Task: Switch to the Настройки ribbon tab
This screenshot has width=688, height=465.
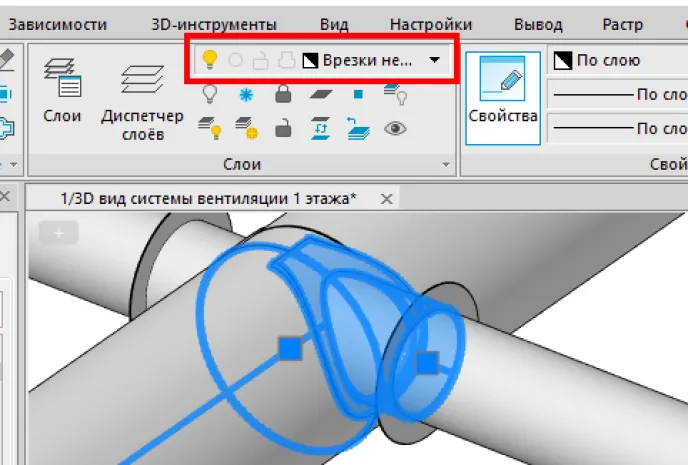Action: [x=431, y=25]
